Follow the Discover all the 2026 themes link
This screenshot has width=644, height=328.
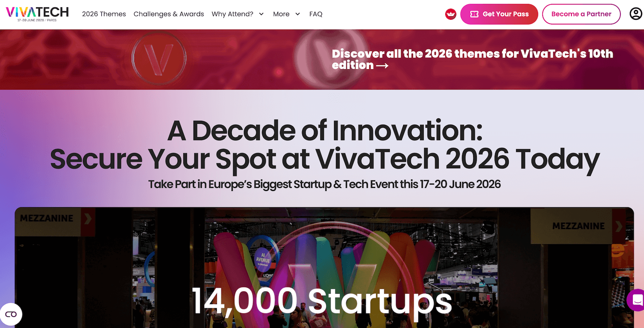[472, 54]
